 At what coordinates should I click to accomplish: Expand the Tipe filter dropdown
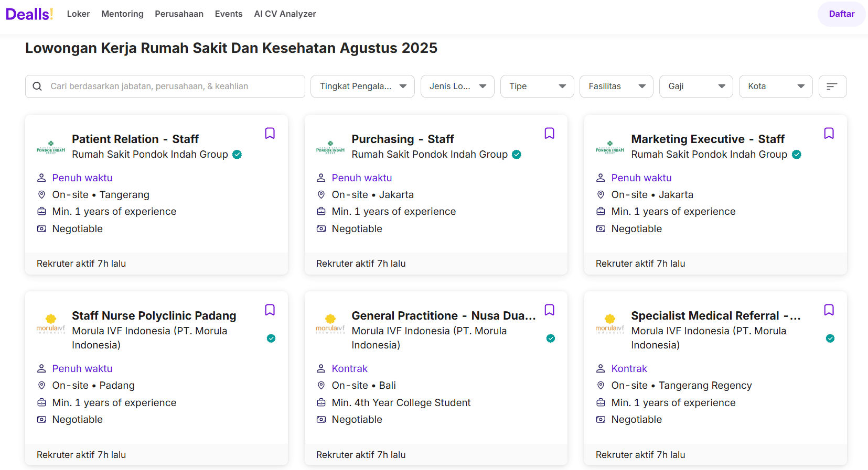click(x=537, y=86)
